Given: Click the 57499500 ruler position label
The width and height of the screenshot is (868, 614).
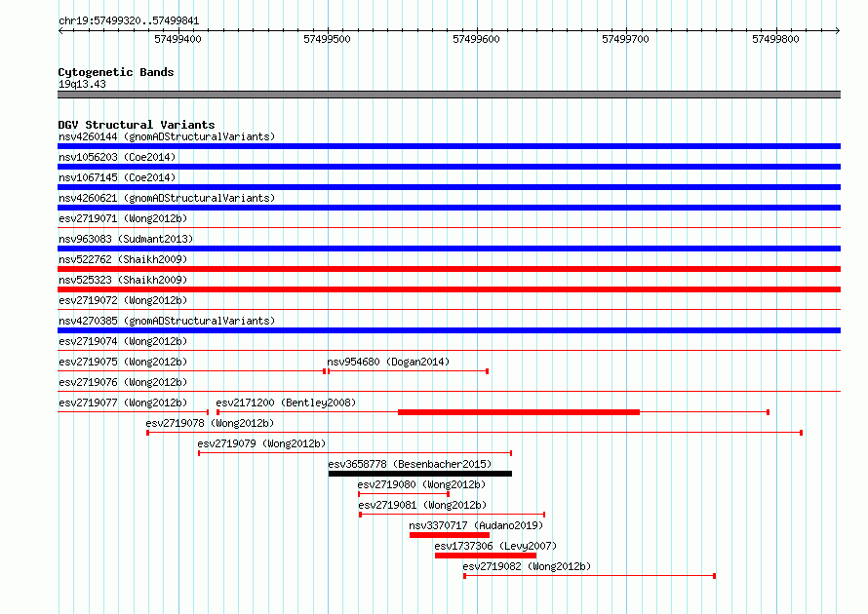Looking at the screenshot, I should point(327,39).
